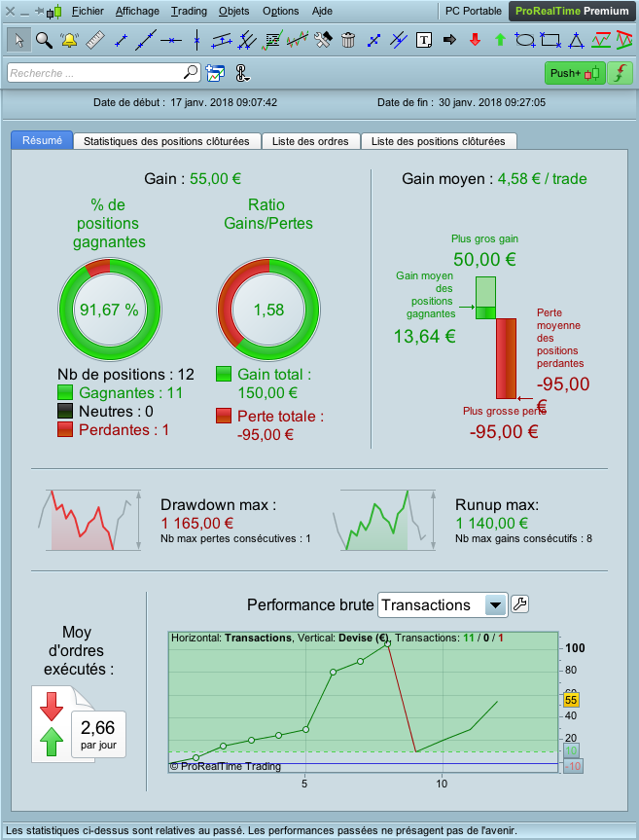The height and width of the screenshot is (840, 639).
Task: Click the ProRealTime Premium badge
Action: click(x=572, y=12)
